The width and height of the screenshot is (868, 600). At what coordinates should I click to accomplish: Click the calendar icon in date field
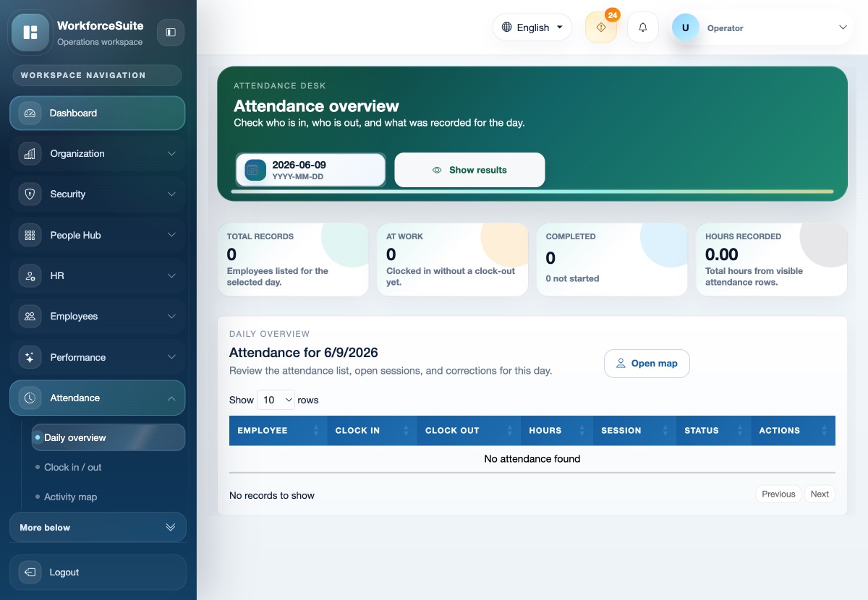point(255,170)
